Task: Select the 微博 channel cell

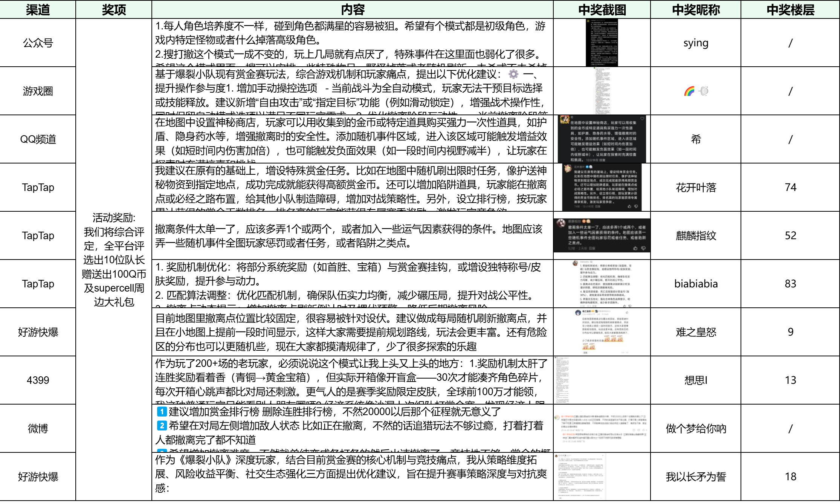Action: point(38,428)
